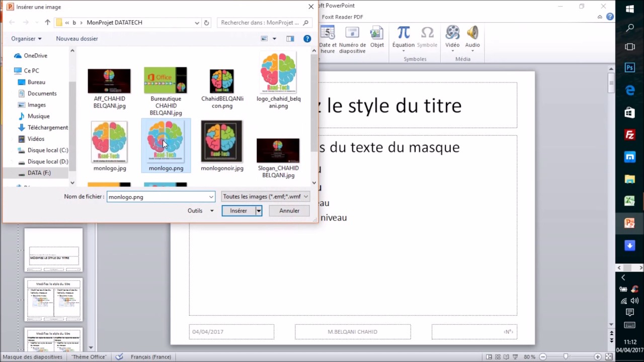Click the refresh folder icon
644x362 pixels.
click(206, 23)
